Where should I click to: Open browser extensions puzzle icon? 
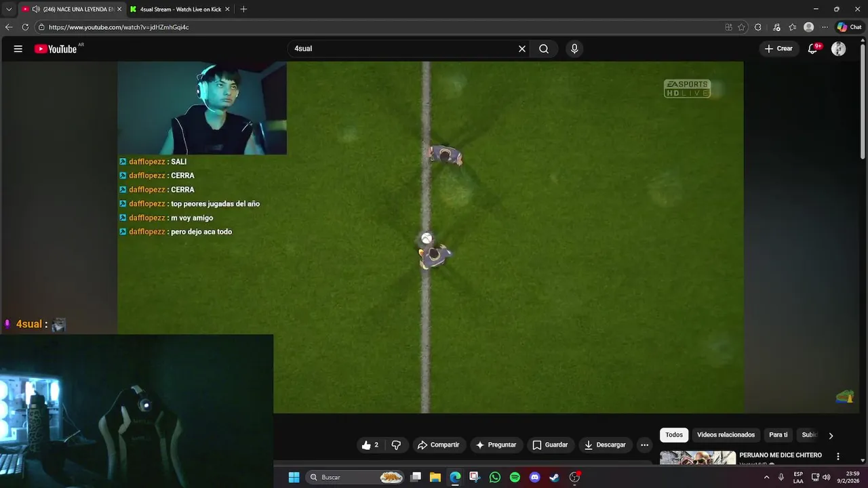[x=758, y=27]
